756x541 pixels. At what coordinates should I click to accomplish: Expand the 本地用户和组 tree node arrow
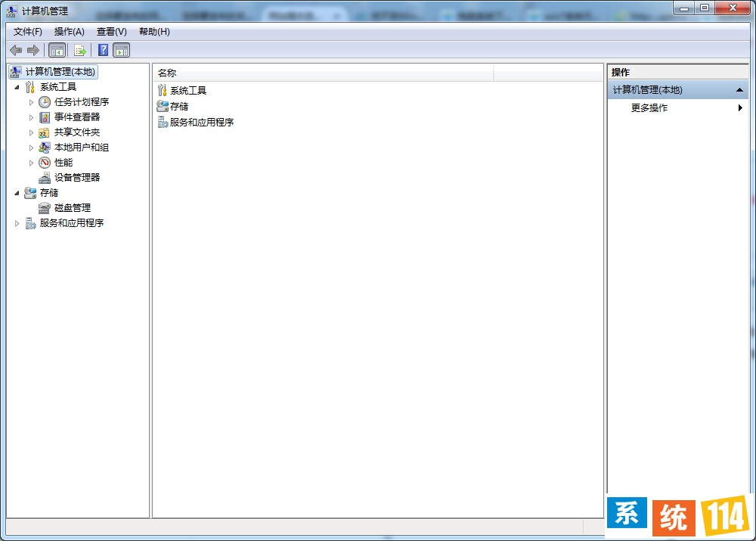tap(31, 148)
